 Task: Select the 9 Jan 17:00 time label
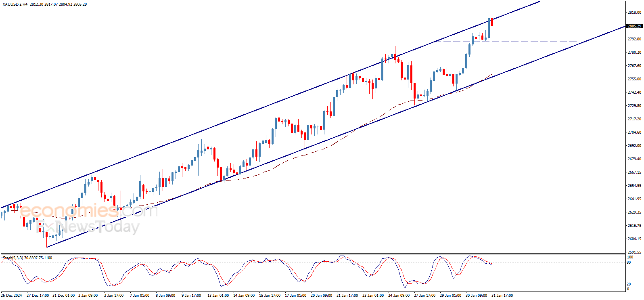[191, 296]
